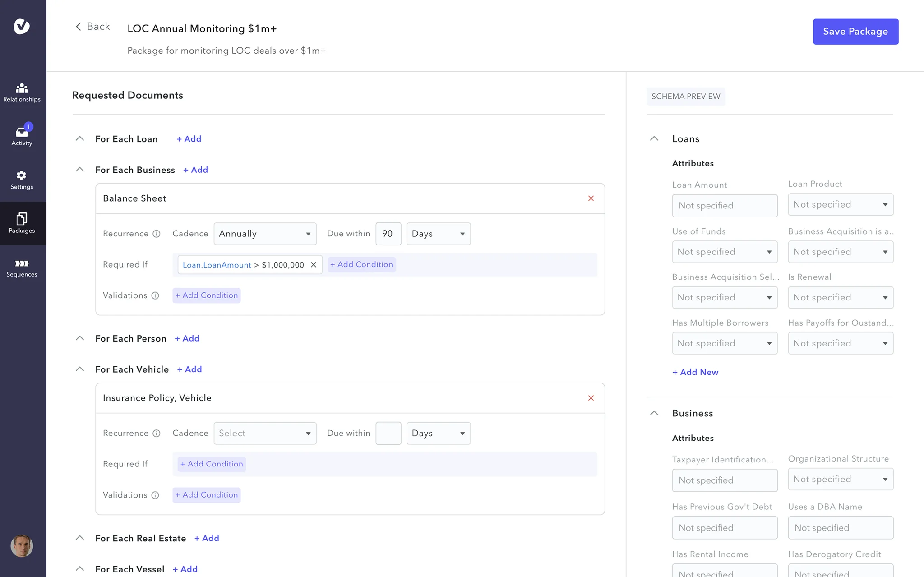Open the Loan Product dropdown
This screenshot has height=577, width=924.
coord(841,204)
